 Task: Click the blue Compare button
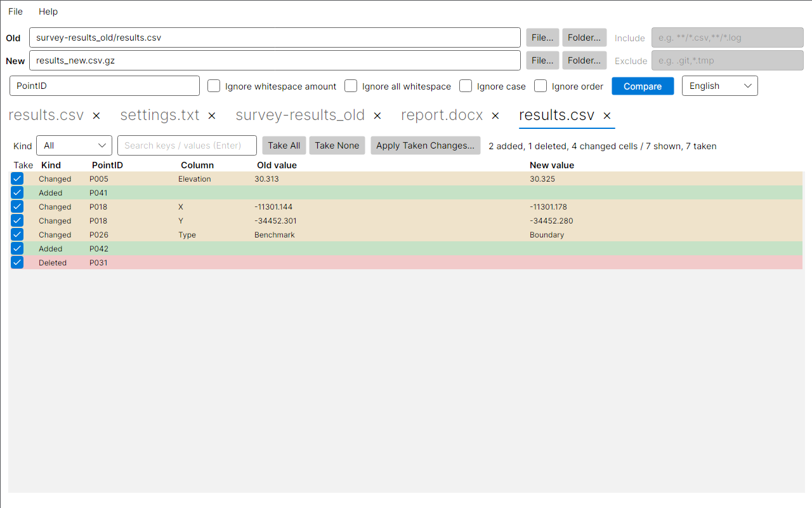point(643,86)
